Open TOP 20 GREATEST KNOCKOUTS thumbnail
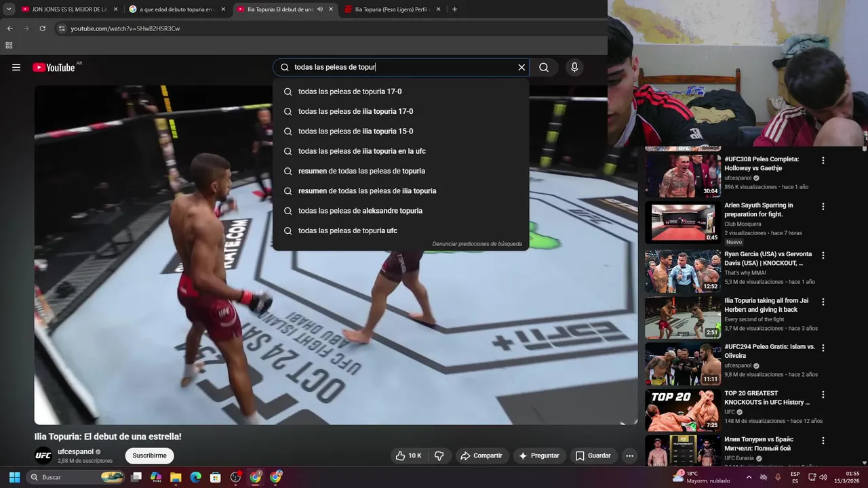Image resolution: width=868 pixels, height=488 pixels. (683, 409)
